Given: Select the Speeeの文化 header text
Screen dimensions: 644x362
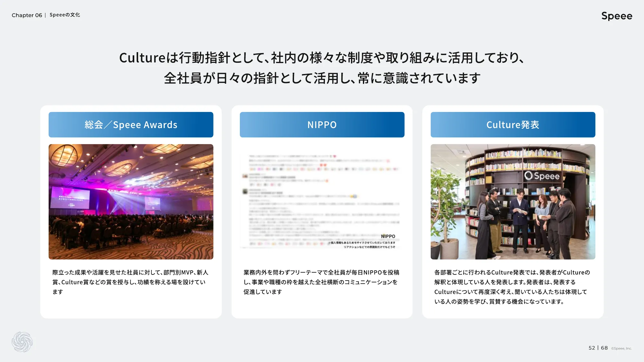Looking at the screenshot, I should (x=64, y=15).
